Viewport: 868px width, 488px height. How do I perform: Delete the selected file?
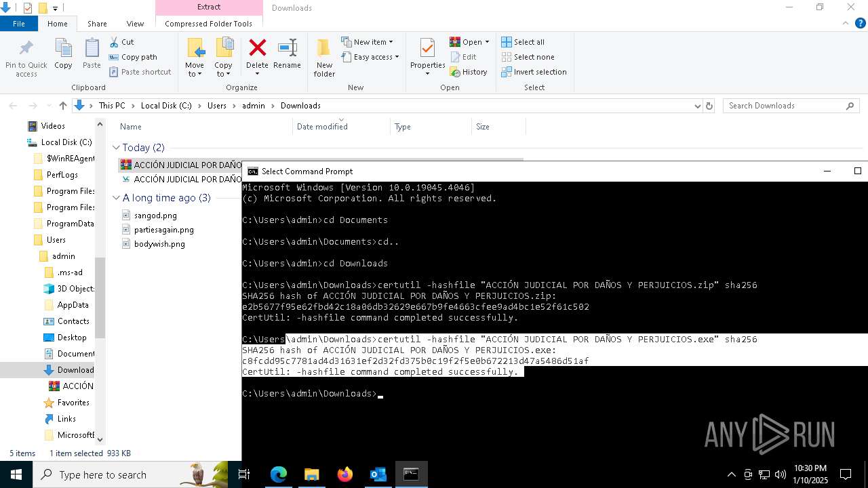257,58
